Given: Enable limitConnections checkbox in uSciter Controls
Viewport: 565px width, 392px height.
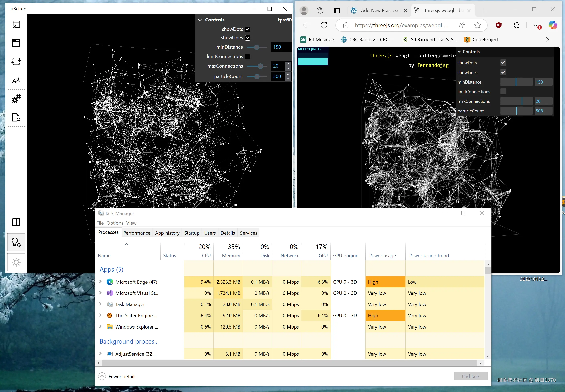Looking at the screenshot, I should coord(248,57).
